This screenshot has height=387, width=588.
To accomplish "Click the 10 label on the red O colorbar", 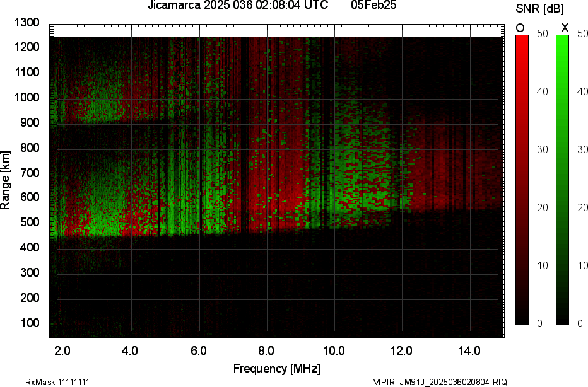I will click(x=542, y=265).
